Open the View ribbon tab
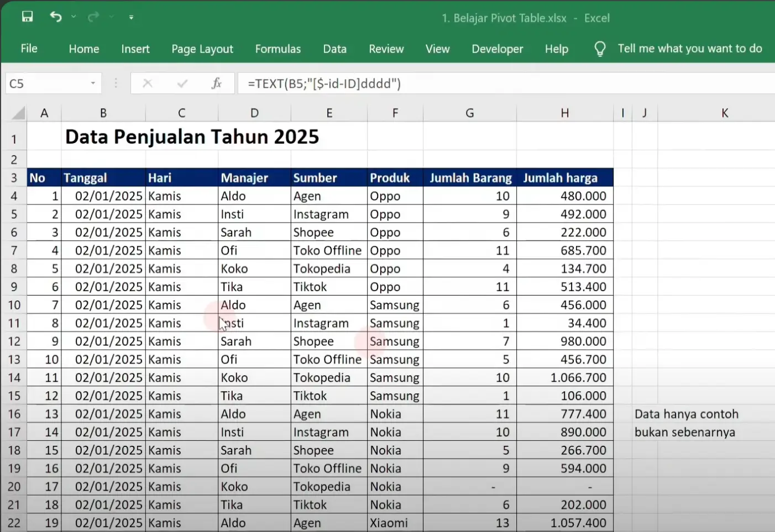The width and height of the screenshot is (775, 532). 437,49
